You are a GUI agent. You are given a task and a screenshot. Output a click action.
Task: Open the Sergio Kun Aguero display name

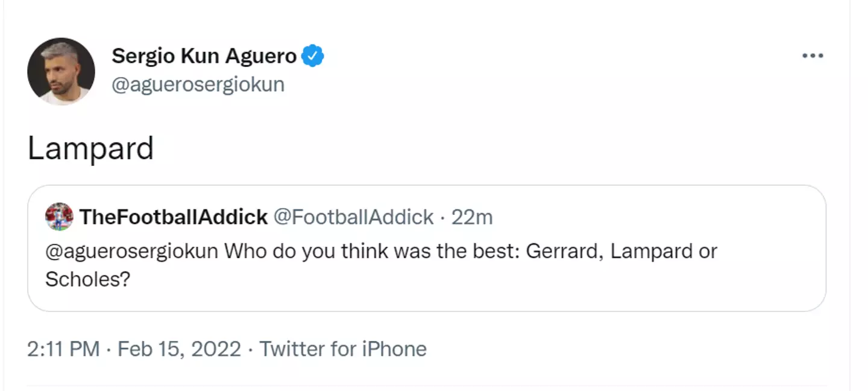click(x=204, y=56)
